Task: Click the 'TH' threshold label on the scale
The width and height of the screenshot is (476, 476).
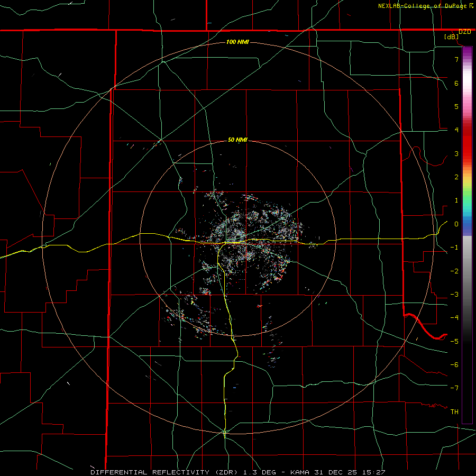Action: coord(454,412)
